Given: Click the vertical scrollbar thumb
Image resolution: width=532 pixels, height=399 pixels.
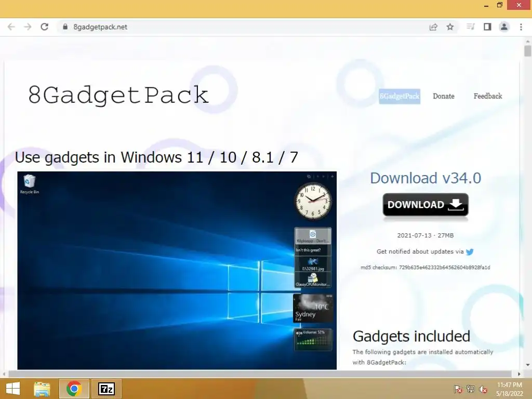Looking at the screenshot, I should (527, 51).
